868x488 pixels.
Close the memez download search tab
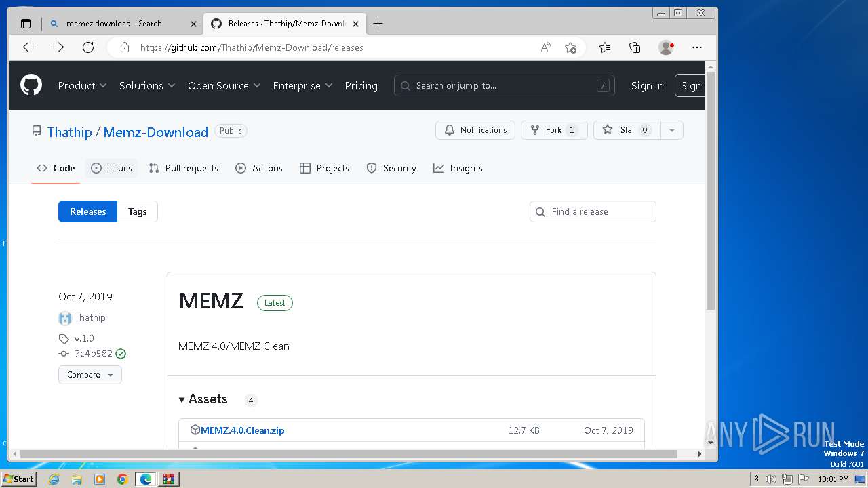(x=193, y=24)
